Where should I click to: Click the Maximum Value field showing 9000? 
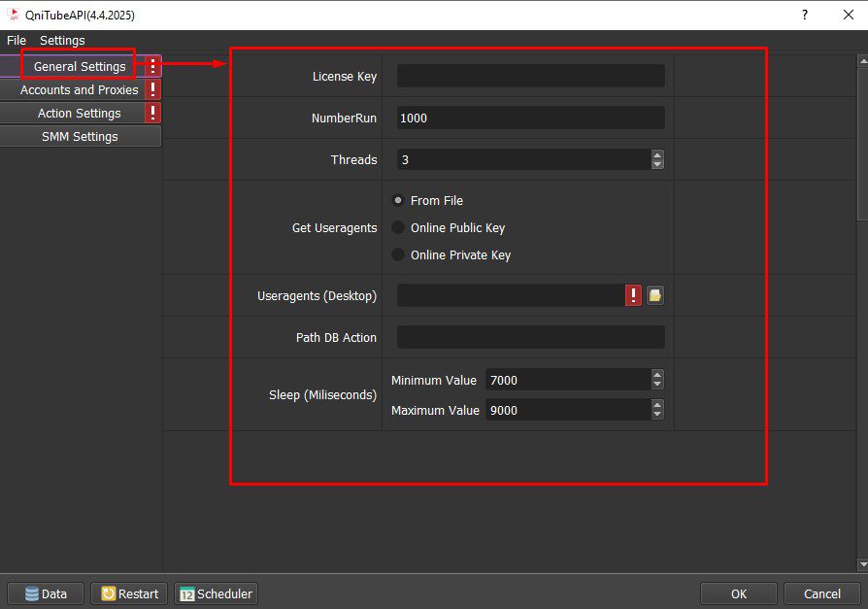569,410
